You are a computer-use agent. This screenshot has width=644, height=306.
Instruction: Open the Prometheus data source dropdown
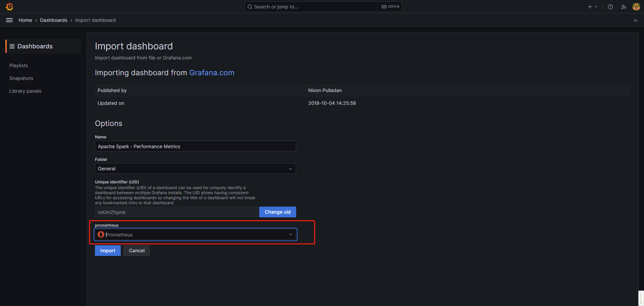[x=196, y=234]
